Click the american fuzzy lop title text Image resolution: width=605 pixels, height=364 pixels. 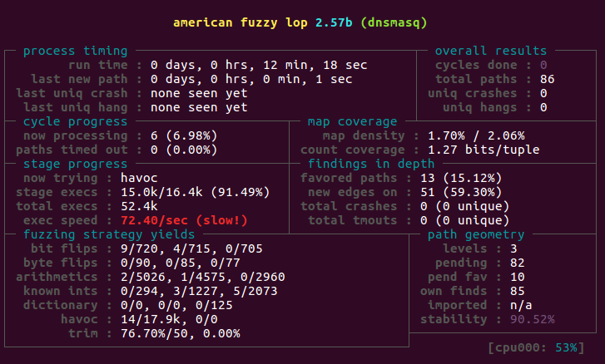click(241, 22)
